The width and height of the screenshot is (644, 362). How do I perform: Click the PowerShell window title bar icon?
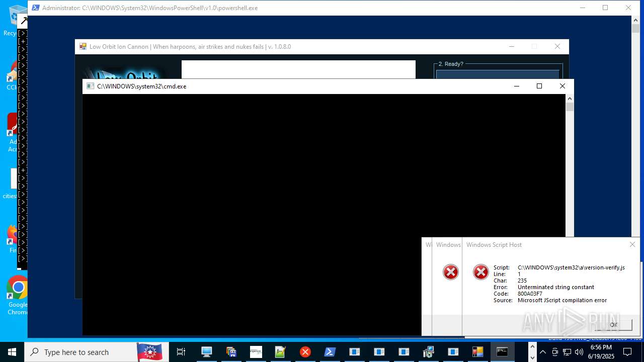36,8
